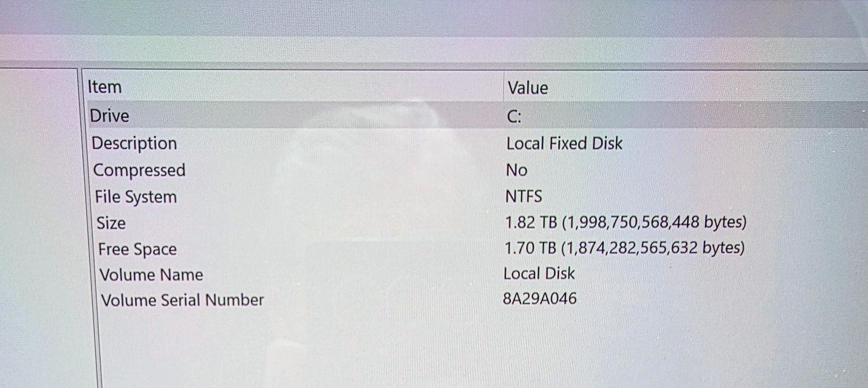Select the Compressed value No
The height and width of the screenshot is (388, 868).
(x=517, y=170)
